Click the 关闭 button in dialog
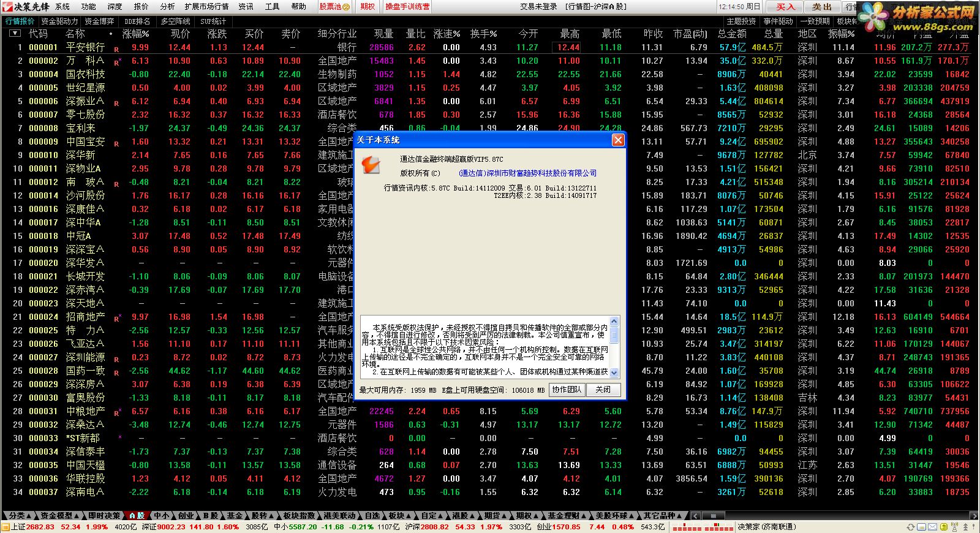 click(603, 390)
